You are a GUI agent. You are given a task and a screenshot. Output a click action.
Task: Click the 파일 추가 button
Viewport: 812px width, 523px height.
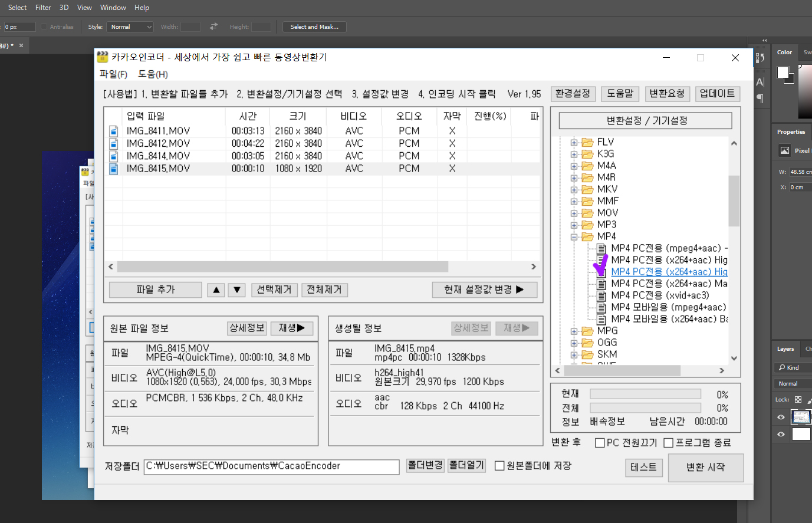coord(156,290)
